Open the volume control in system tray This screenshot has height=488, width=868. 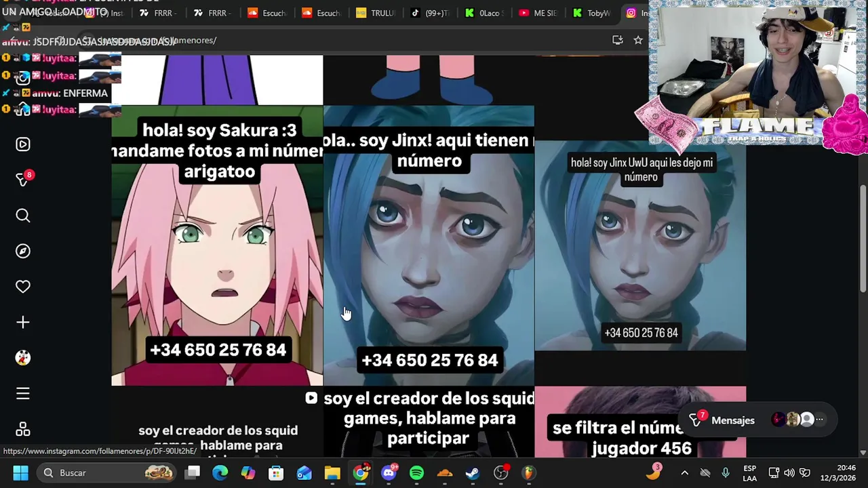pos(789,472)
